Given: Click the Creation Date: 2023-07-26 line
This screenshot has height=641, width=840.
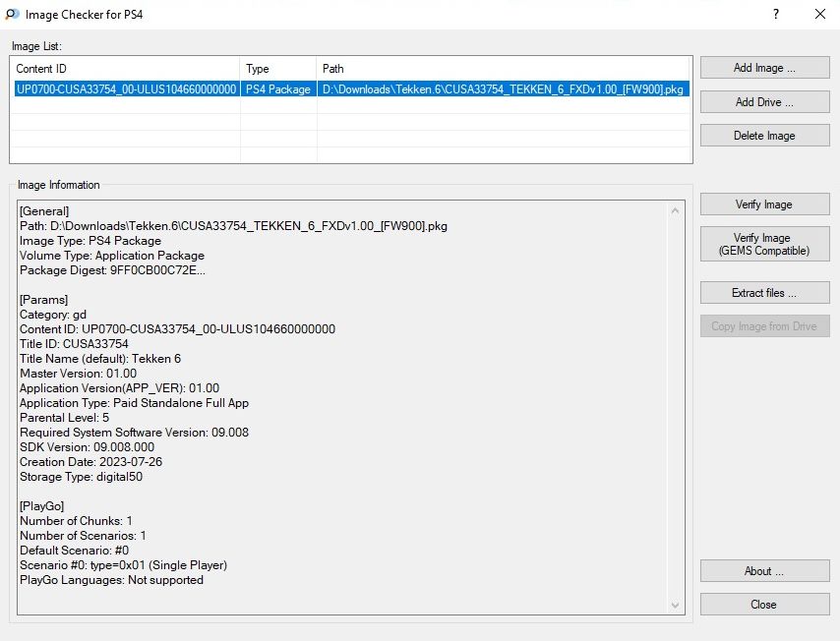Looking at the screenshot, I should coord(91,462).
